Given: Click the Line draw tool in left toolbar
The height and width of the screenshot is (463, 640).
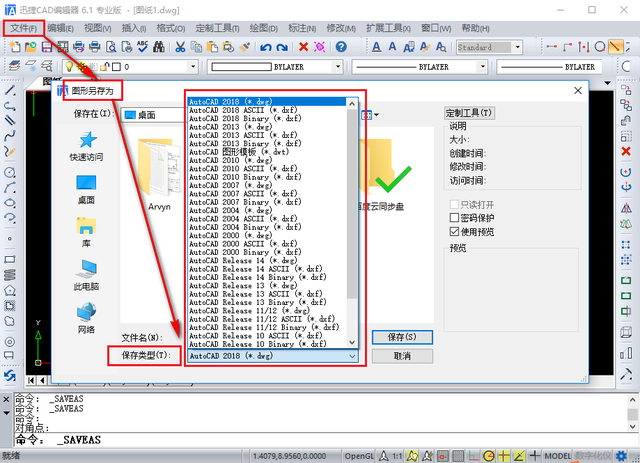Looking at the screenshot, I should (x=10, y=90).
